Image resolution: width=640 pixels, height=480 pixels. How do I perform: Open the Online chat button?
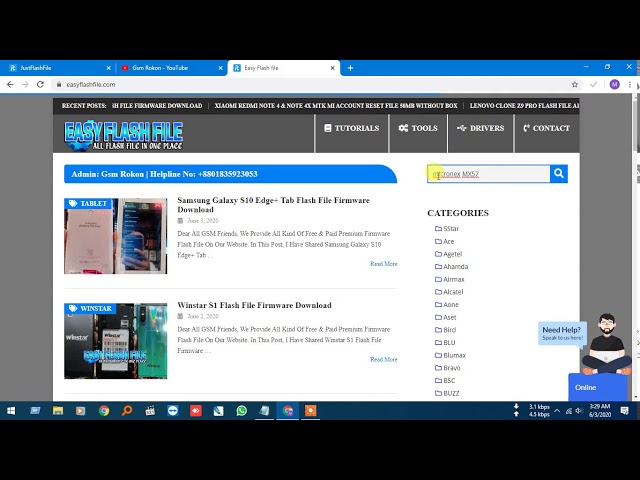pos(597,387)
